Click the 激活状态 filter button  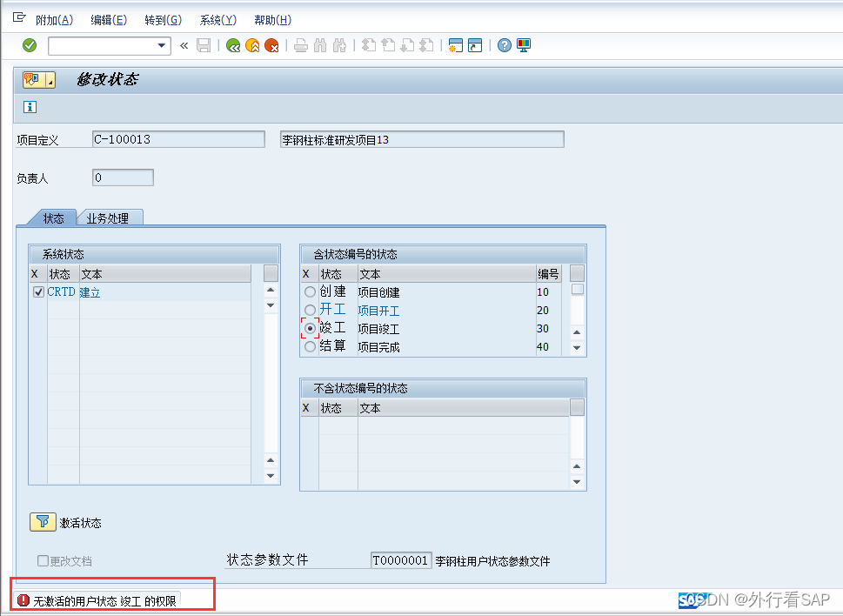click(x=43, y=522)
